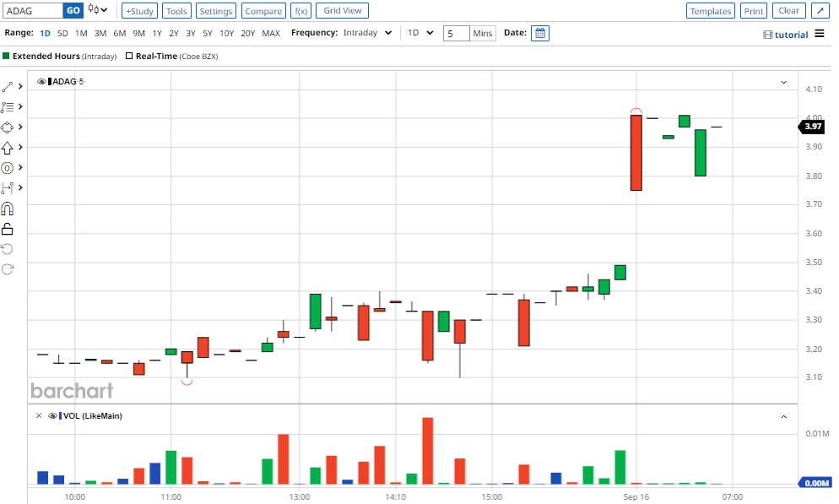Image resolution: width=839 pixels, height=504 pixels.
Task: Toggle the magnet snap tool
Action: pyautogui.click(x=8, y=209)
